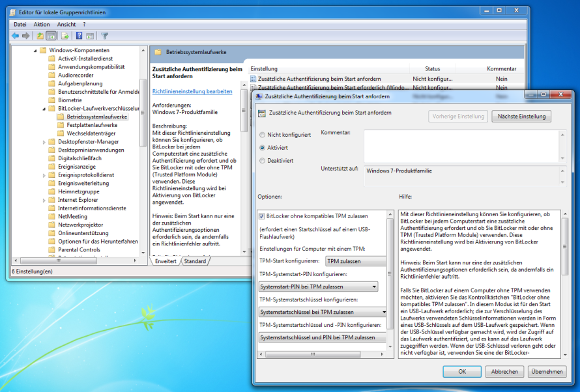Go forward with the grey arrow
This screenshot has height=392, width=580.
coord(26,36)
